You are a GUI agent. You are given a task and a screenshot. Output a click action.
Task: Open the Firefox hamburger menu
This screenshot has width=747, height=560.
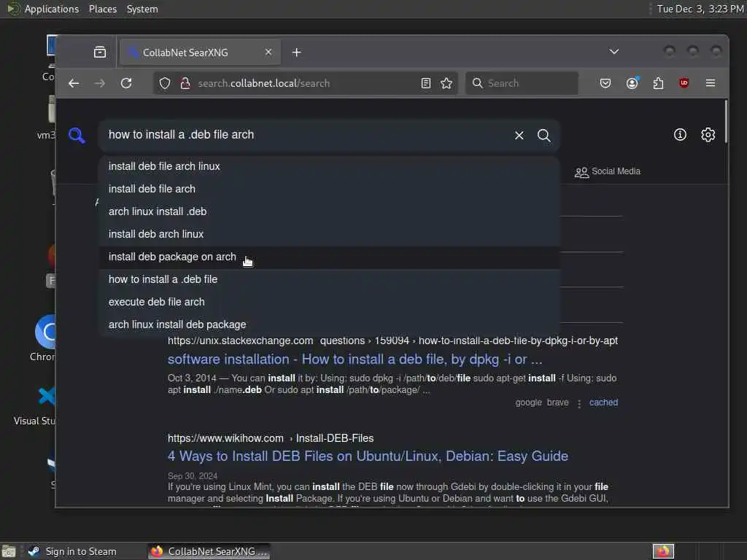point(711,83)
